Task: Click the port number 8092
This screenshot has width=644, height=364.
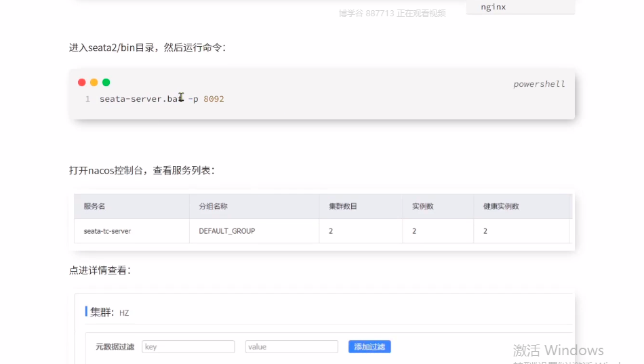Action: click(x=214, y=98)
